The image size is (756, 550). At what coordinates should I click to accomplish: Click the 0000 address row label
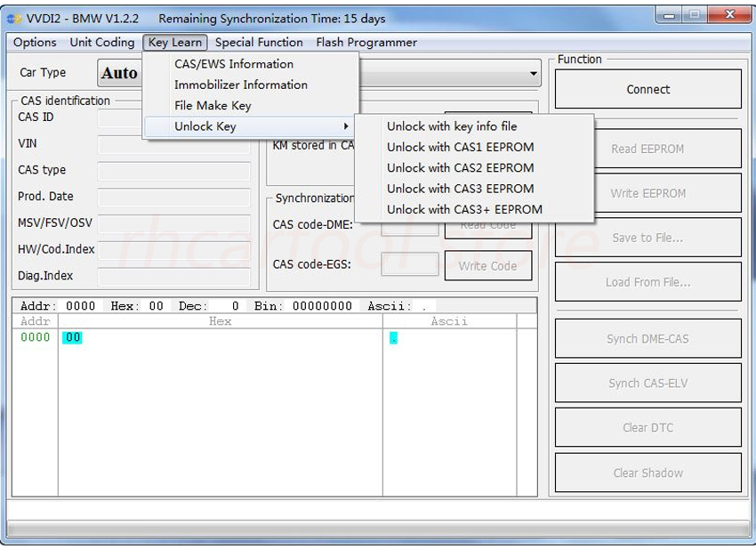[36, 337]
